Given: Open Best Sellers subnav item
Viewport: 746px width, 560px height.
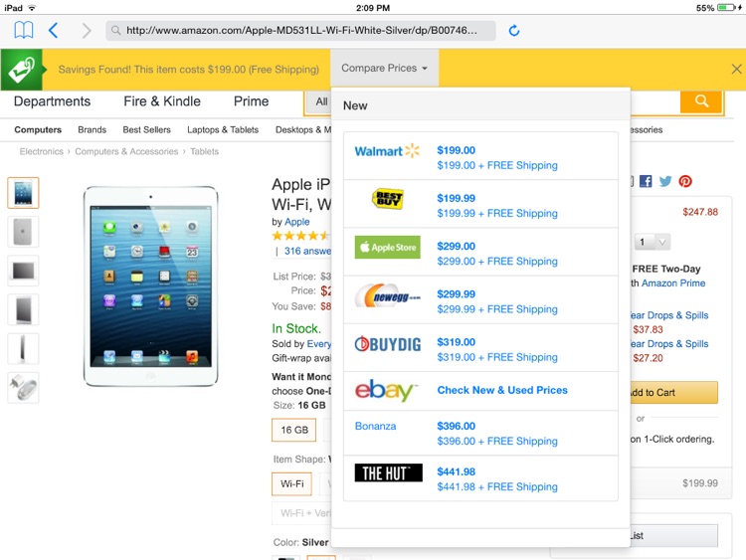Looking at the screenshot, I should pyautogui.click(x=146, y=130).
